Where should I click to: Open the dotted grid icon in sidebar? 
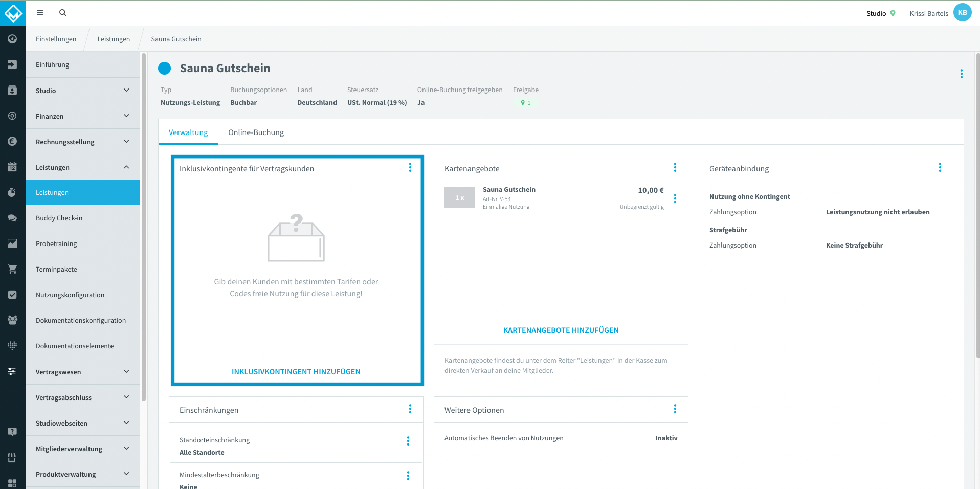(x=12, y=346)
